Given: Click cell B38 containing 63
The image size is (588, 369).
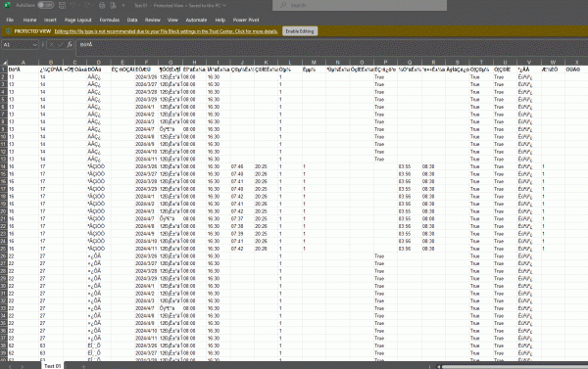Looking at the screenshot, I should pyautogui.click(x=51, y=346).
